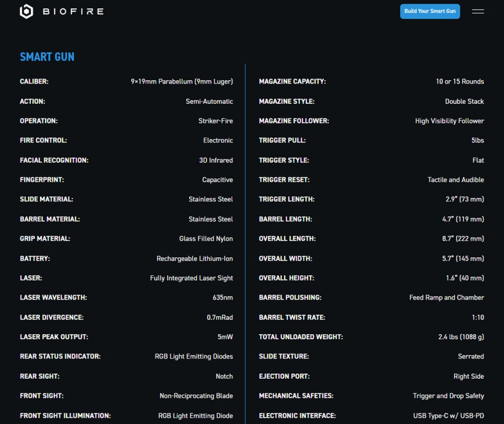
Task: Select the Rechargeable Lithium-Ion battery value
Action: (195, 258)
